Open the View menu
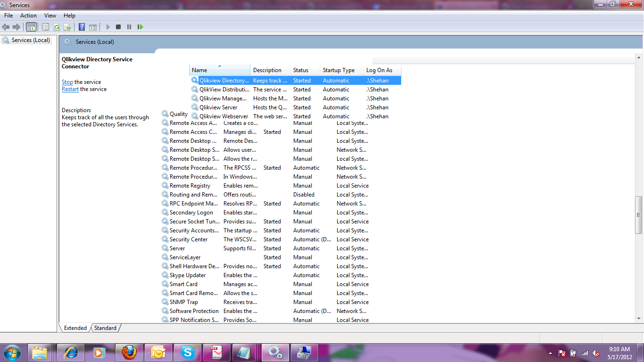644x362 pixels. 50,16
